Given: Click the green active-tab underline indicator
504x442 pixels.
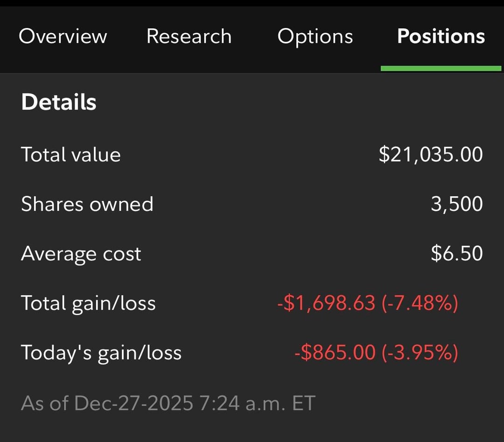Looking at the screenshot, I should point(441,69).
